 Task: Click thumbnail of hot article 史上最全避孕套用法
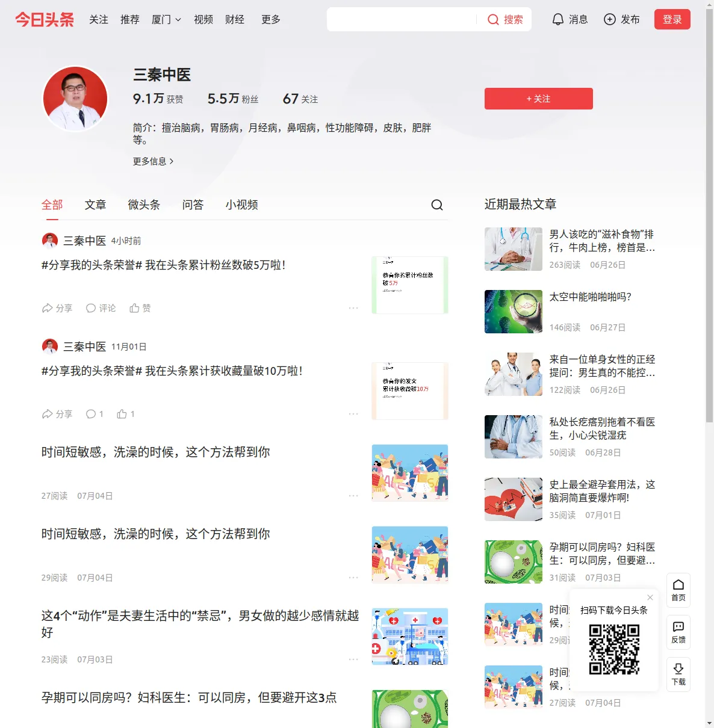click(x=514, y=499)
